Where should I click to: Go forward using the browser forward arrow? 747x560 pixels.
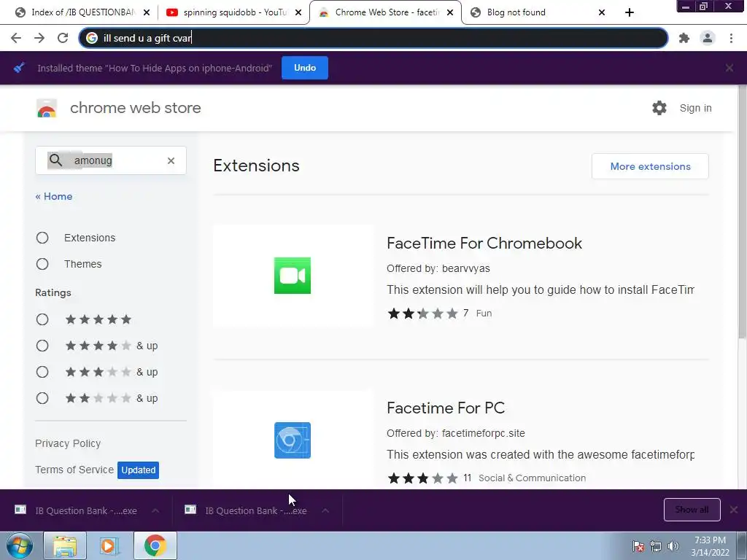point(39,38)
